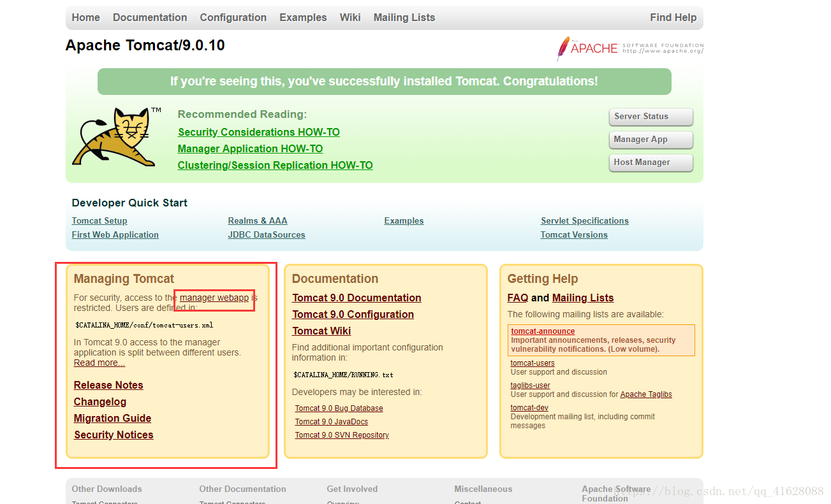Open the tomcat-announce mailing list link
831x504 pixels.
tap(543, 331)
